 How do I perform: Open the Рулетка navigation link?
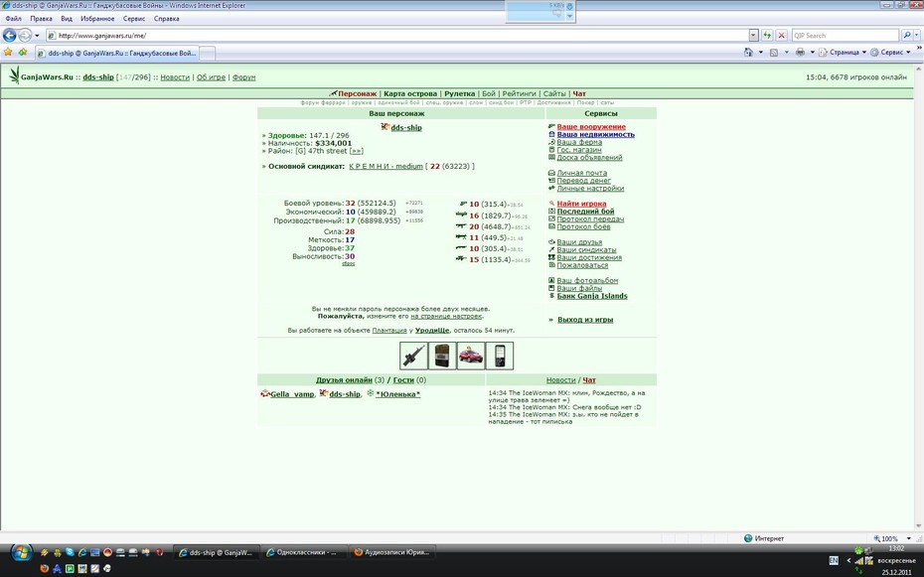coord(460,93)
